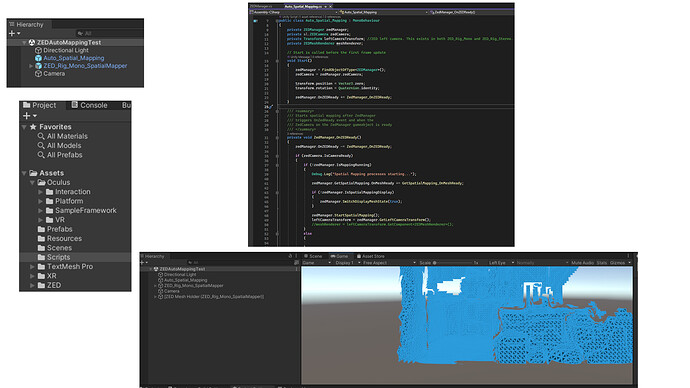The height and width of the screenshot is (388, 690).
Task: Click the Directional Light object icon
Action: 38,51
